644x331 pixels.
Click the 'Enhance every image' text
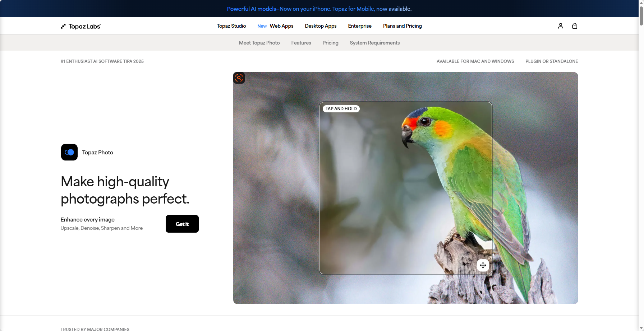pos(88,220)
